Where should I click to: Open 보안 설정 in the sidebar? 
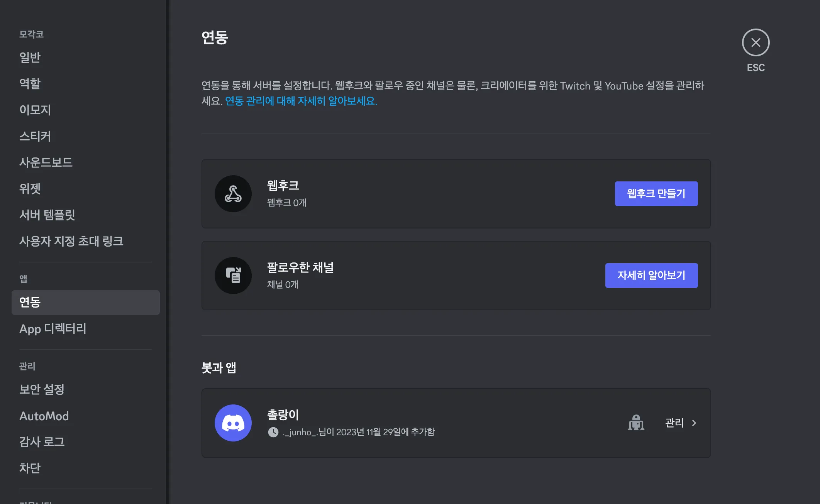(x=42, y=389)
